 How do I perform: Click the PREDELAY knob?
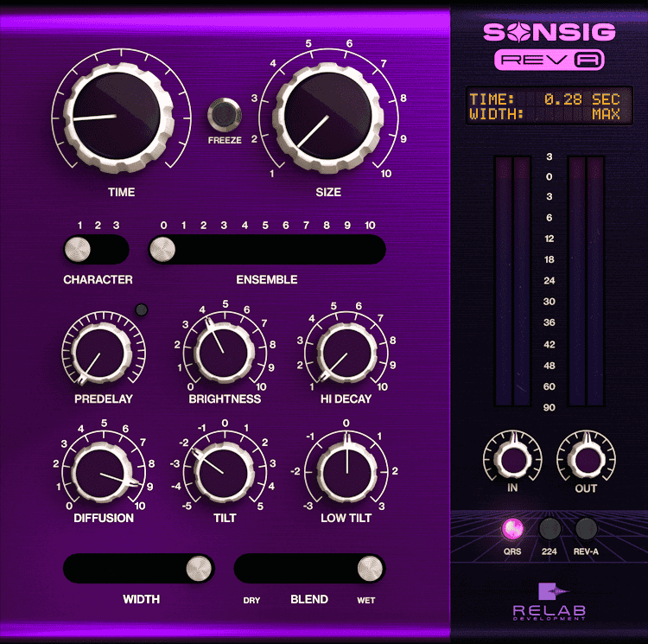pyautogui.click(x=101, y=354)
